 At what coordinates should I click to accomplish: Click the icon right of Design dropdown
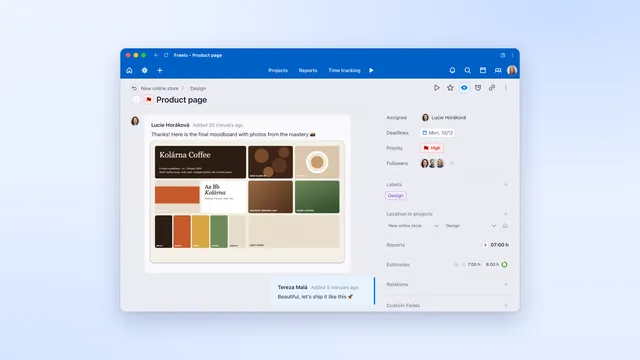[505, 226]
